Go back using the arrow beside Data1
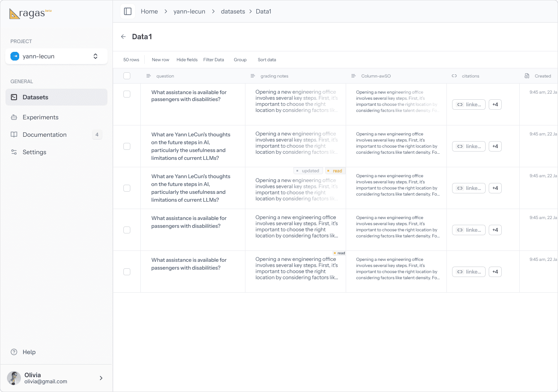Image resolution: width=558 pixels, height=392 pixels. 123,37
